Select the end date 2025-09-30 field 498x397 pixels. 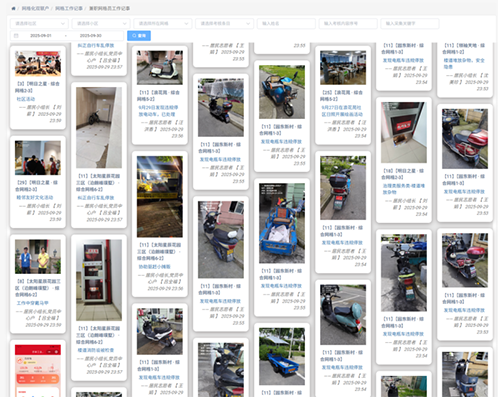91,36
